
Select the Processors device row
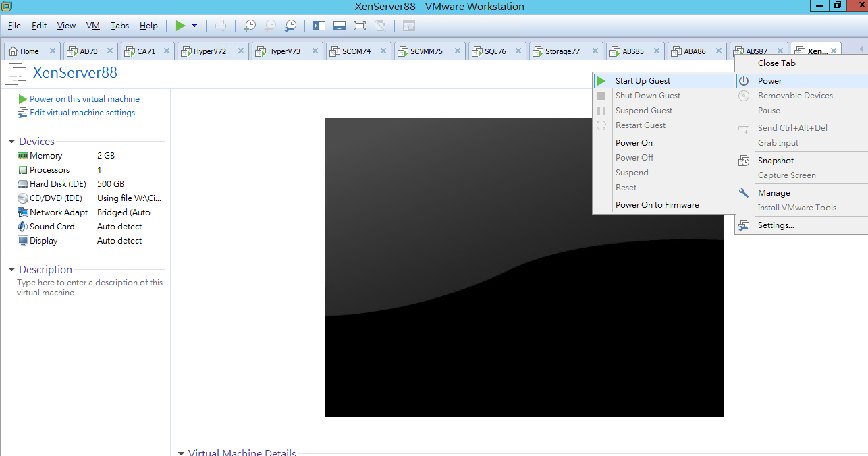(90, 170)
